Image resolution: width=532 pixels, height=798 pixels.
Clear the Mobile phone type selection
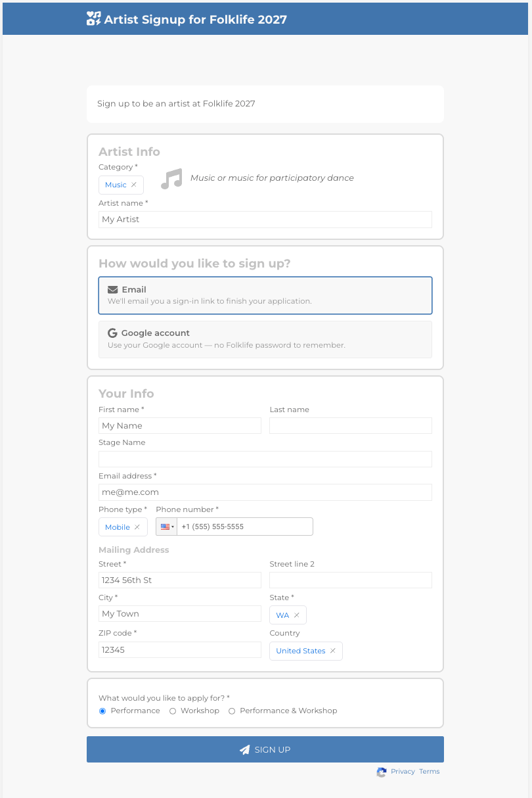click(137, 527)
